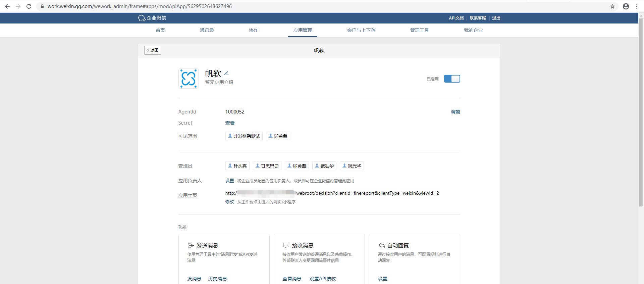Bookmark this page with star icon
This screenshot has height=284, width=644.
[x=612, y=6]
